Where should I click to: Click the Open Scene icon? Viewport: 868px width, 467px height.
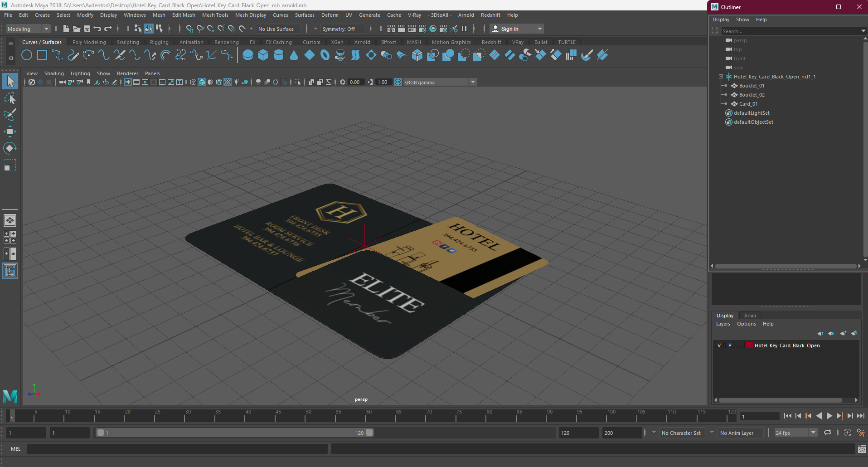pyautogui.click(x=77, y=29)
